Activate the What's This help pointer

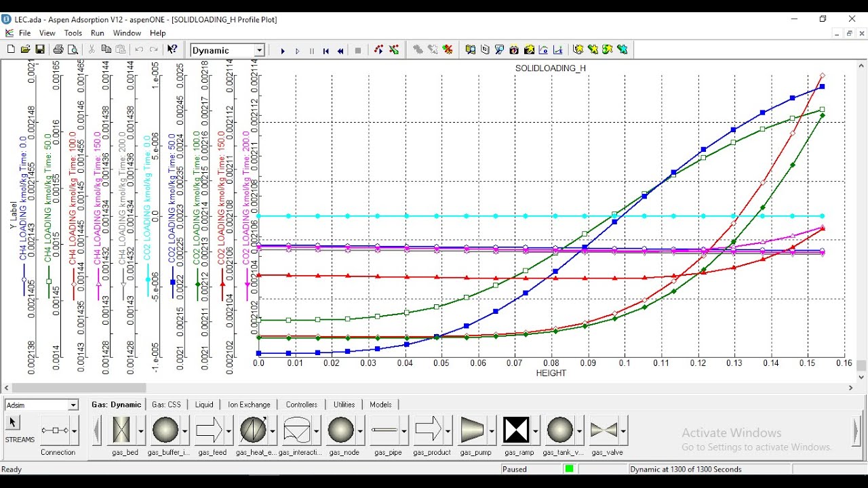172,49
